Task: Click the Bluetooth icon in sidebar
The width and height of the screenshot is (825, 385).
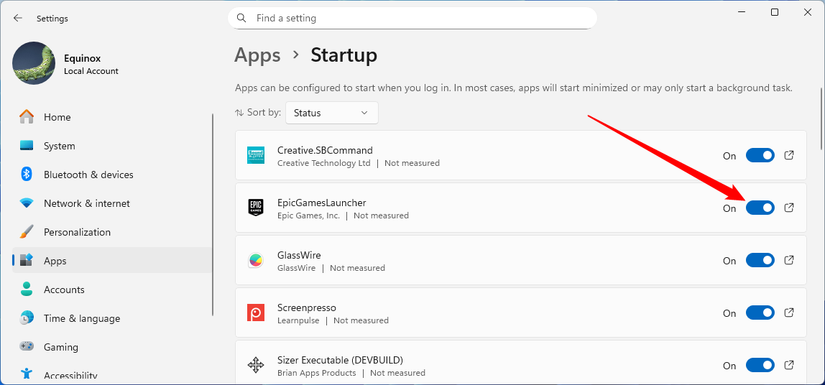Action: pos(26,175)
